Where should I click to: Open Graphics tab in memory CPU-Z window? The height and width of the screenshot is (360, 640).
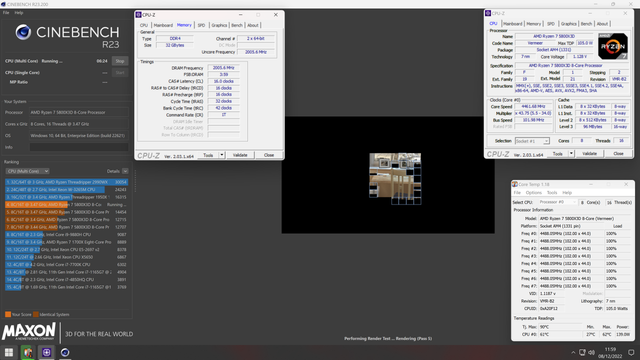(219, 25)
